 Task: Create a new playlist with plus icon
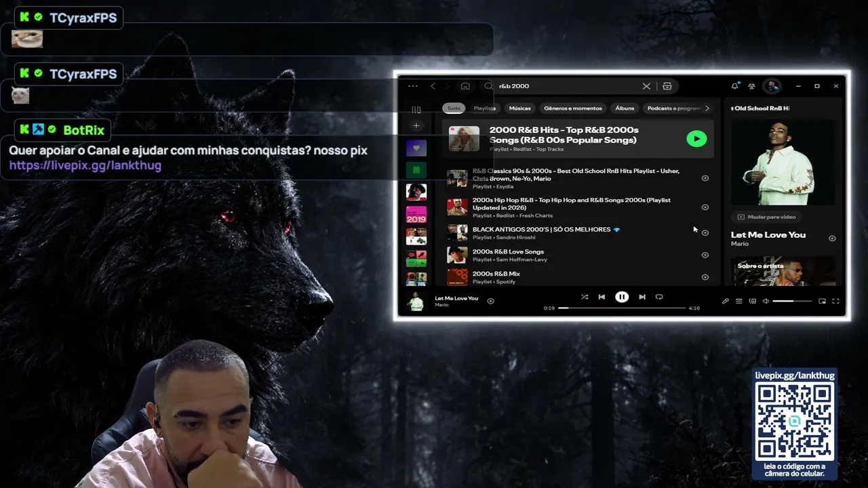pos(416,125)
